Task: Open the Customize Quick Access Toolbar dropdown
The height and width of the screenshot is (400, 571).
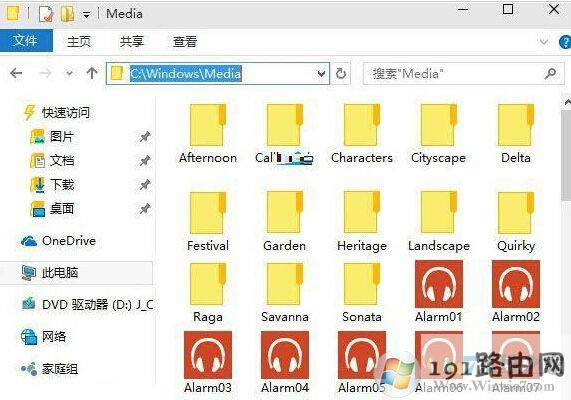Action: [86, 15]
